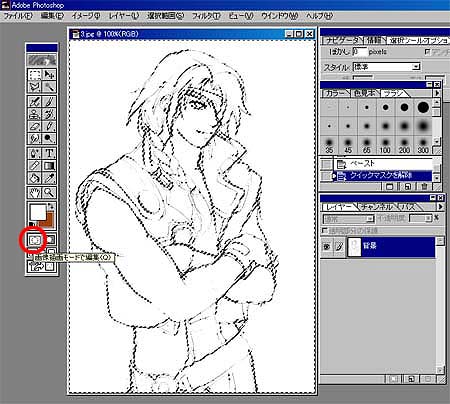Image resolution: width=450 pixels, height=404 pixels.
Task: Select the Dodge tool
Action: (x=49, y=138)
